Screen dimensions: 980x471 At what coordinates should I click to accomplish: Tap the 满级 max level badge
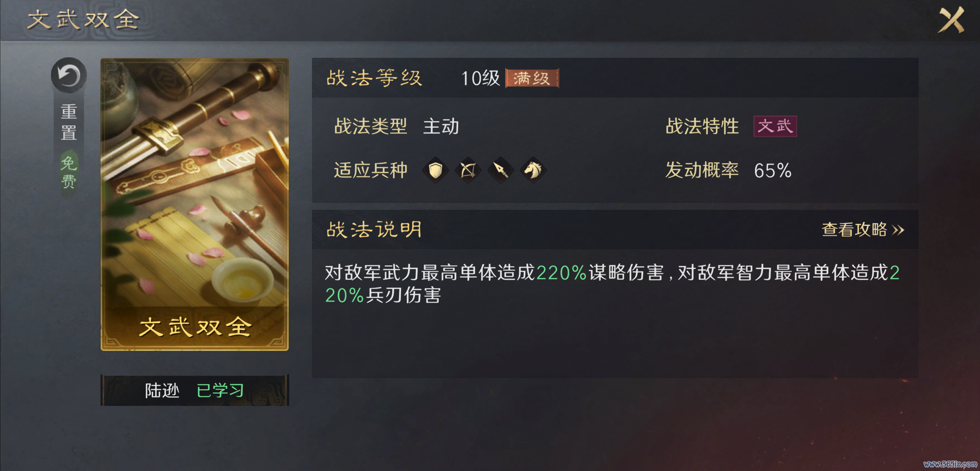tap(532, 78)
